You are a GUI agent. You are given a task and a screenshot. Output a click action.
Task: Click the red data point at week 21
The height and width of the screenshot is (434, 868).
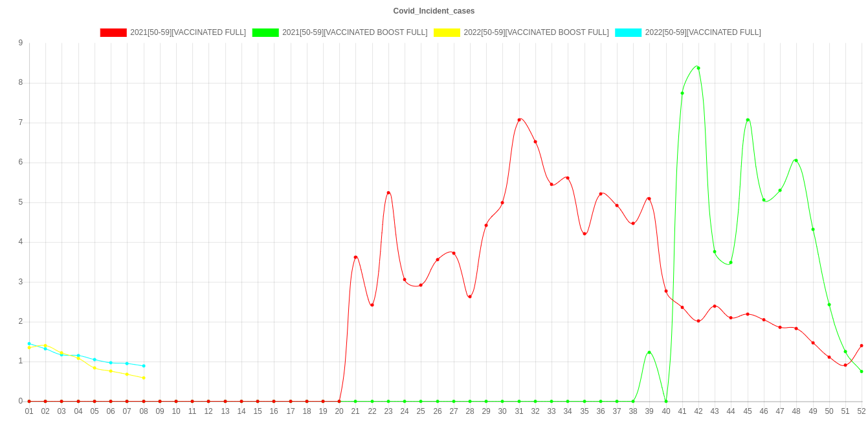pyautogui.click(x=355, y=257)
